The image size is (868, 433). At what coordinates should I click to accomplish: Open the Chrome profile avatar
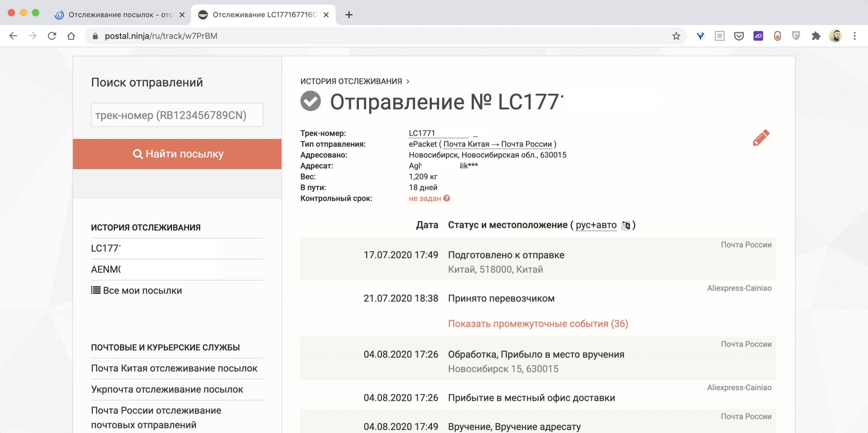click(x=835, y=36)
